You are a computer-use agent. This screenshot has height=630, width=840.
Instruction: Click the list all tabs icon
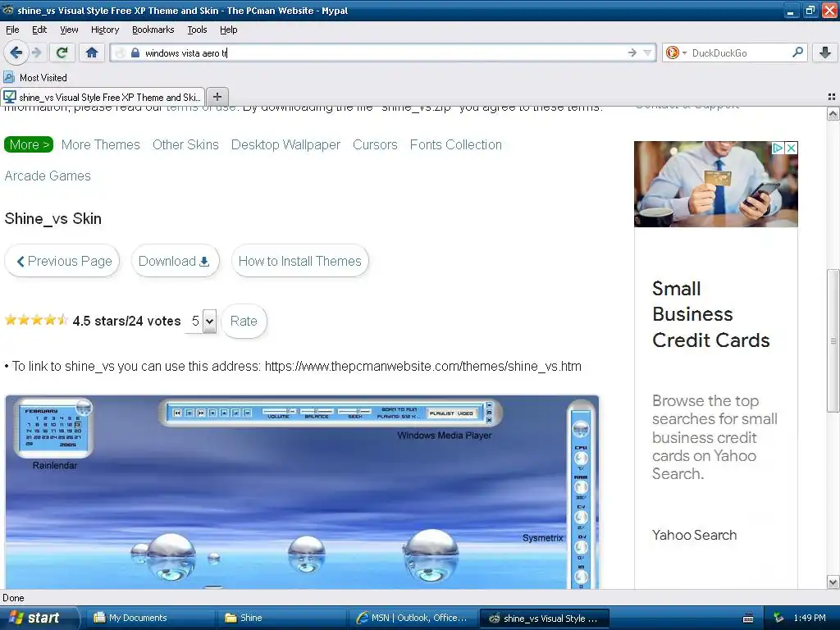pos(832,97)
